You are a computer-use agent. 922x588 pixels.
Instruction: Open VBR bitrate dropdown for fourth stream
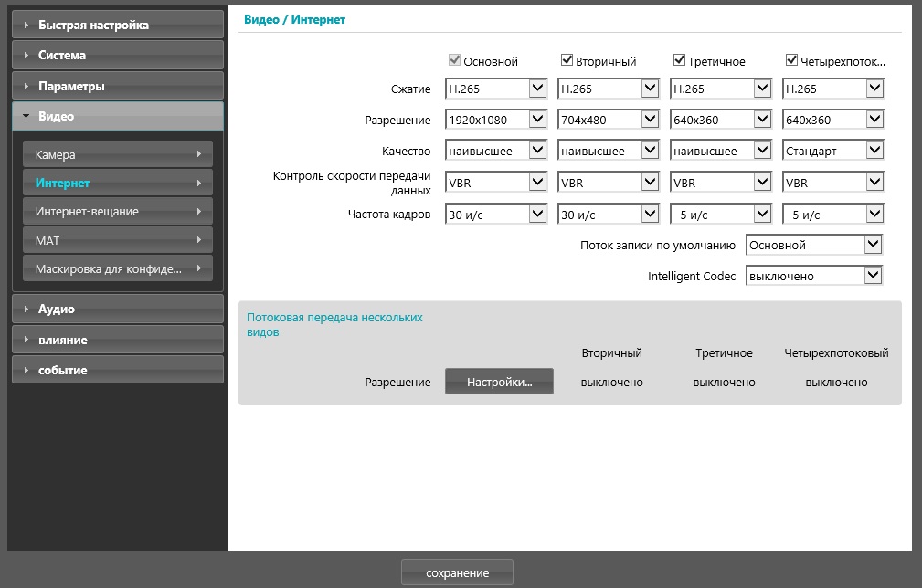coord(833,183)
